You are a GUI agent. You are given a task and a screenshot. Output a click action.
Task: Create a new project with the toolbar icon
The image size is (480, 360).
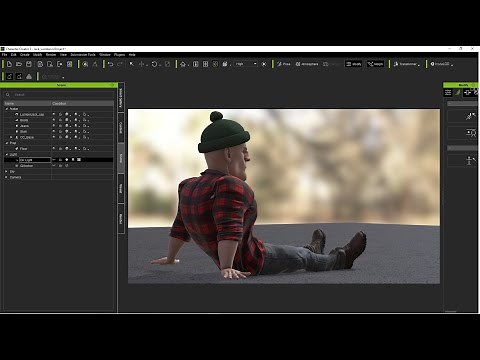pyautogui.click(x=9, y=64)
